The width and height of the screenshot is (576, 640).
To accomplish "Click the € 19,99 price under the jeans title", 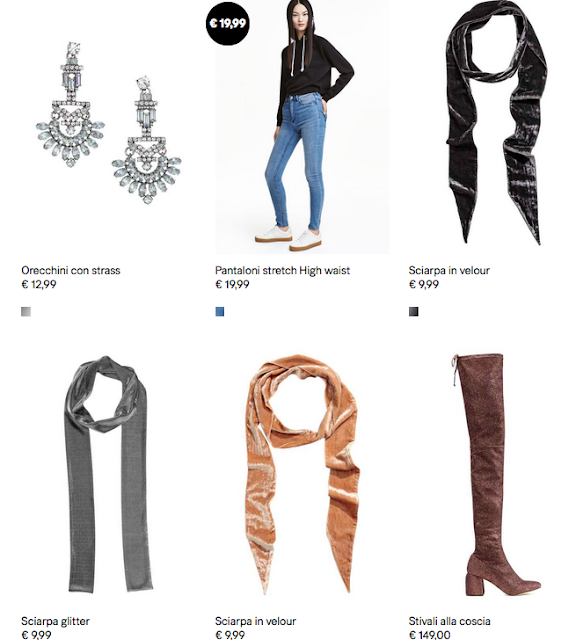I will click(x=232, y=284).
